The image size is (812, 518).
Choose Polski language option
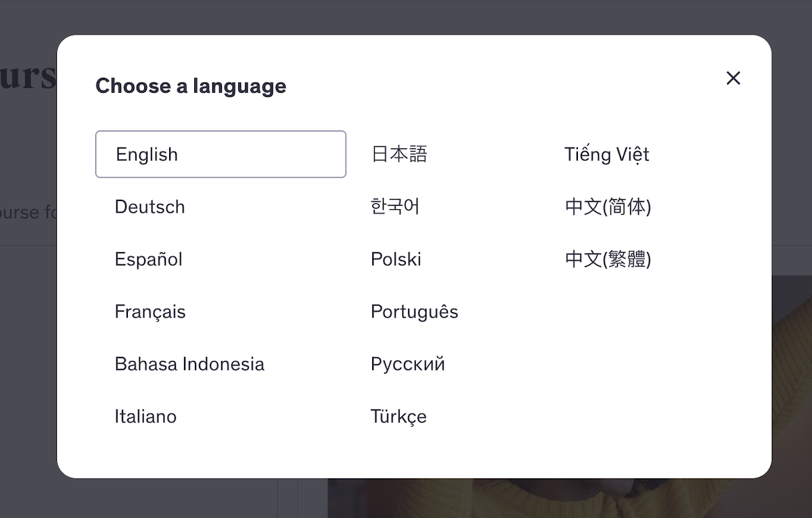coord(396,259)
